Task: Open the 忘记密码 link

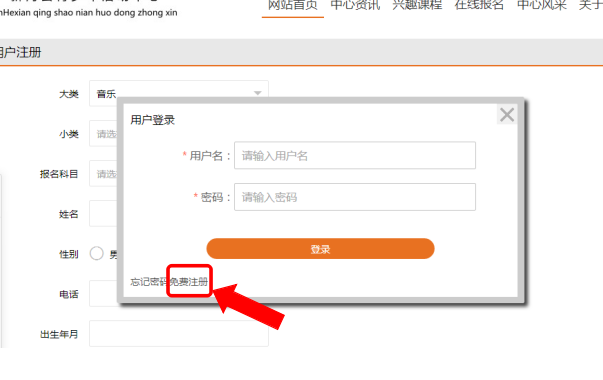Action: click(x=148, y=282)
